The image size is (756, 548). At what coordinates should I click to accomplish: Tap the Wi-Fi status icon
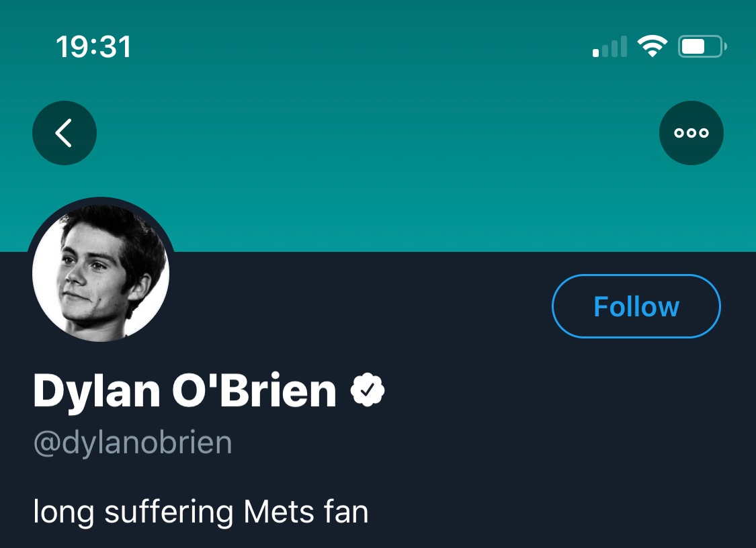pos(651,47)
